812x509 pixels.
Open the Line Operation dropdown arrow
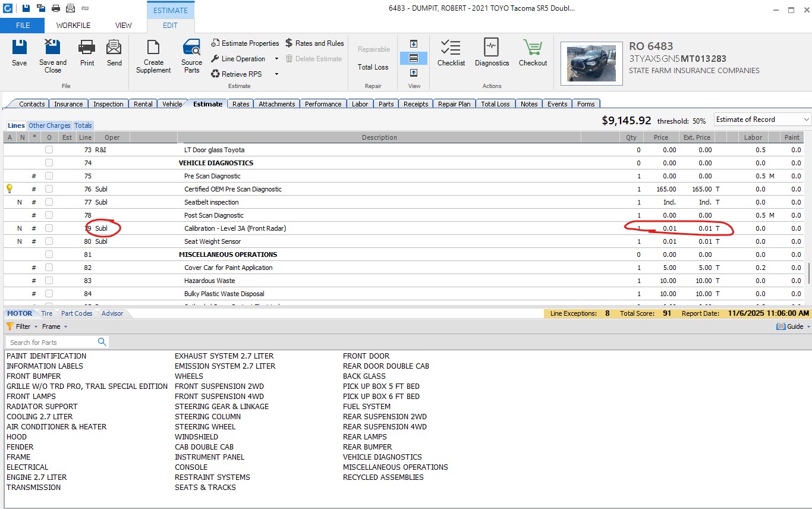276,59
